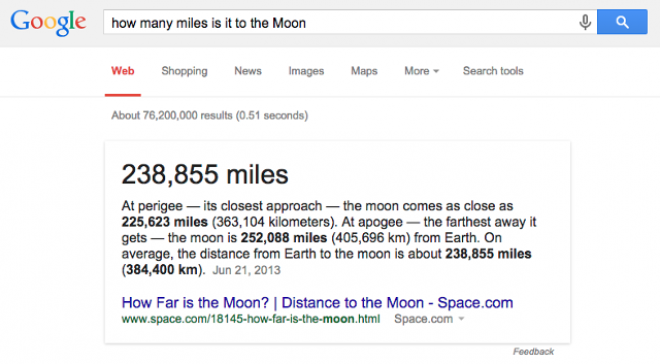This screenshot has height=364, width=660.
Task: Open the News results tab
Action: 248,71
